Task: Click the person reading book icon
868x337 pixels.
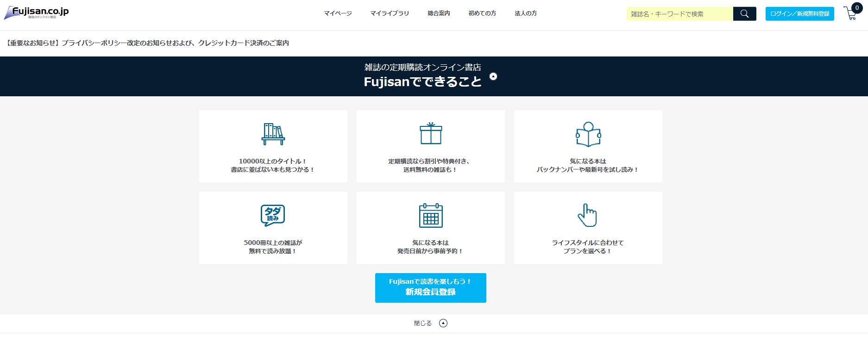Action: pyautogui.click(x=588, y=134)
